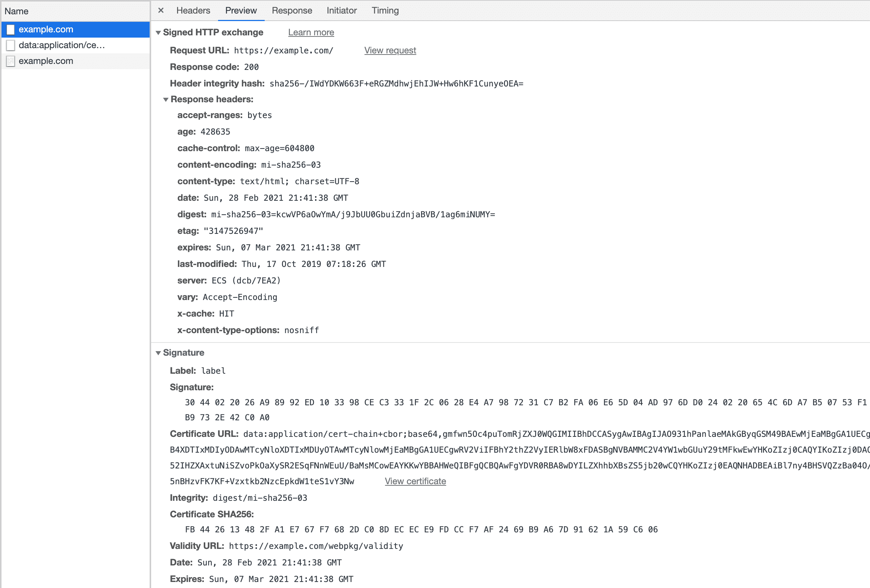Viewport: 870px width, 588px height.
Task: Toggle checkbox for data:application entry
Action: (x=11, y=45)
